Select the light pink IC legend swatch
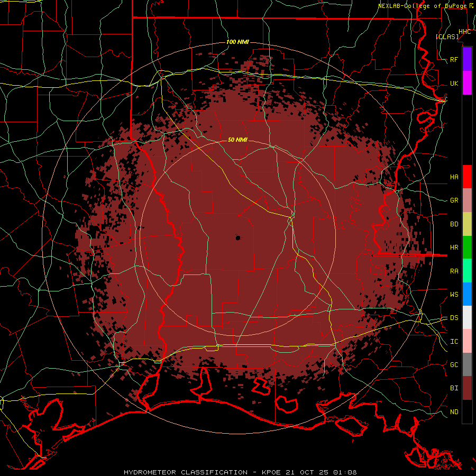The height and width of the screenshot is (476, 476). 467,341
